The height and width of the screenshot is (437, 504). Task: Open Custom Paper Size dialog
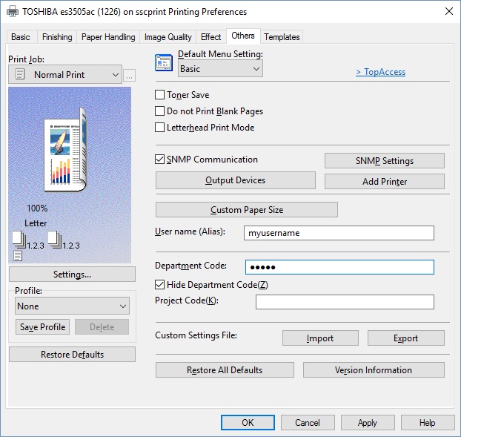247,210
